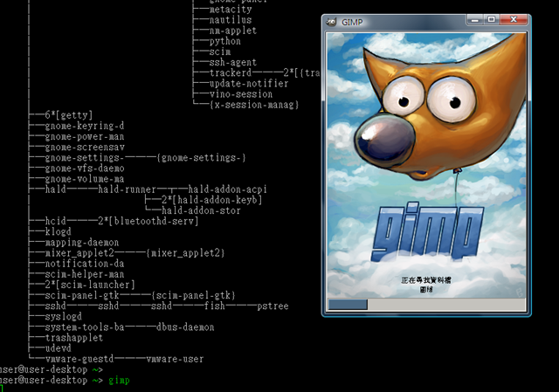Click 'klogd' in the process tree

coord(59,231)
